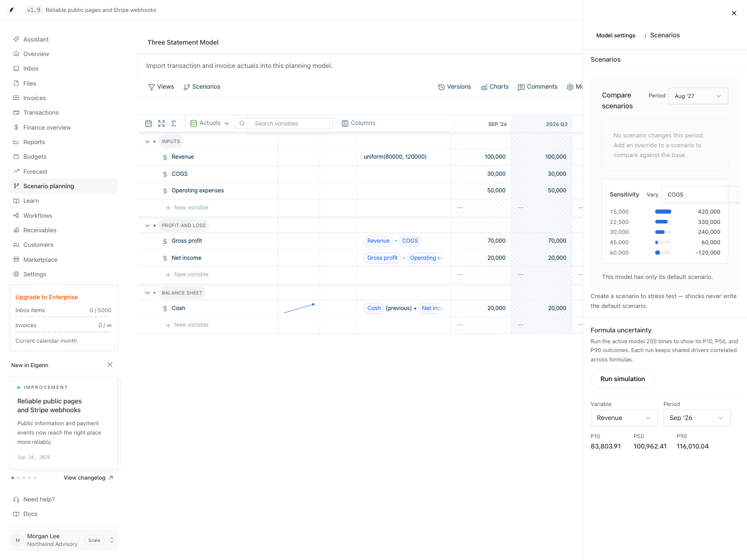The image size is (747, 560).
Task: Add New variable under Operating expenses
Action: coord(187,208)
